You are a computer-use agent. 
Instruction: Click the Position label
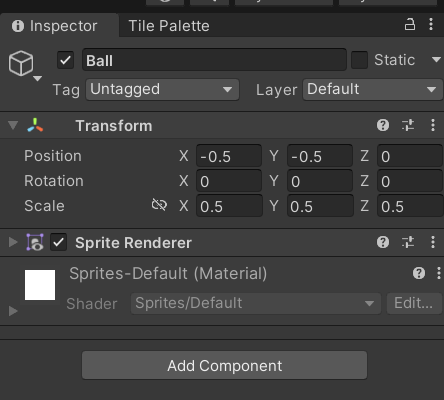click(53, 156)
